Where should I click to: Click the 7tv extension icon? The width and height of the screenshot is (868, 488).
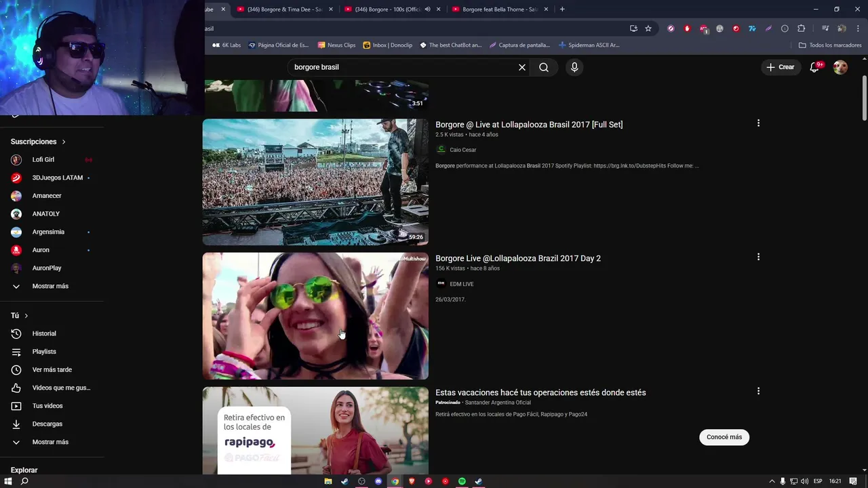752,28
